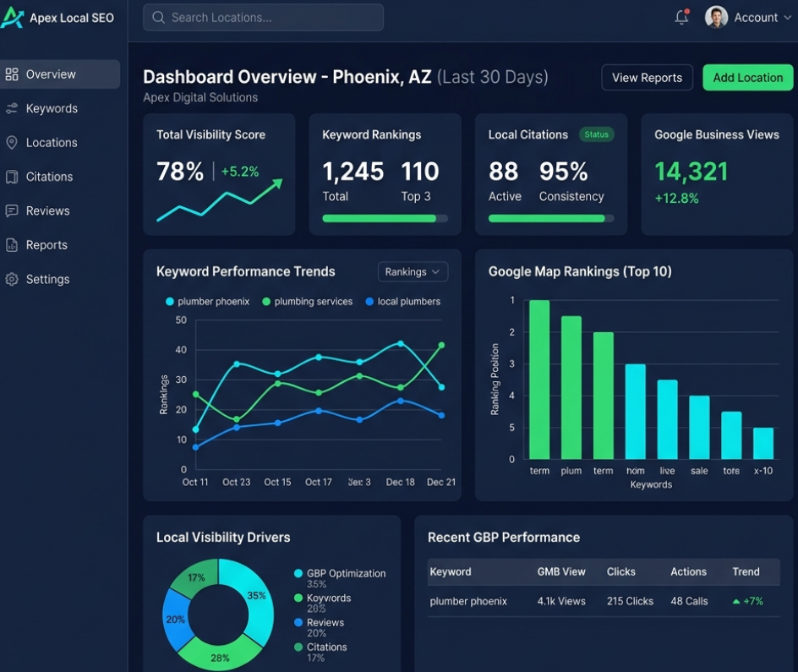Click the Locations pin icon
This screenshot has height=672, width=798.
click(x=12, y=143)
